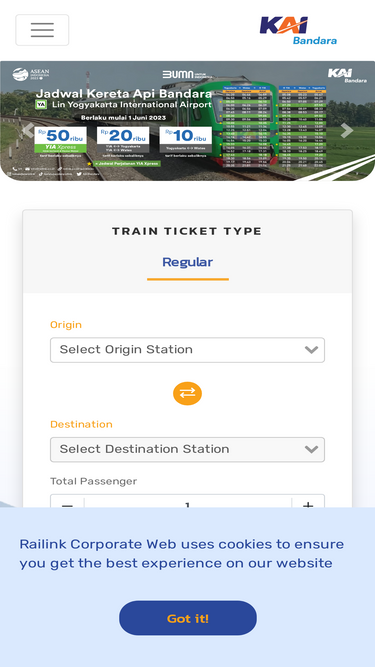Screen dimensions: 375x667
Task: Open the Jadwal Kereta Api Bandara banner
Action: [x=188, y=121]
